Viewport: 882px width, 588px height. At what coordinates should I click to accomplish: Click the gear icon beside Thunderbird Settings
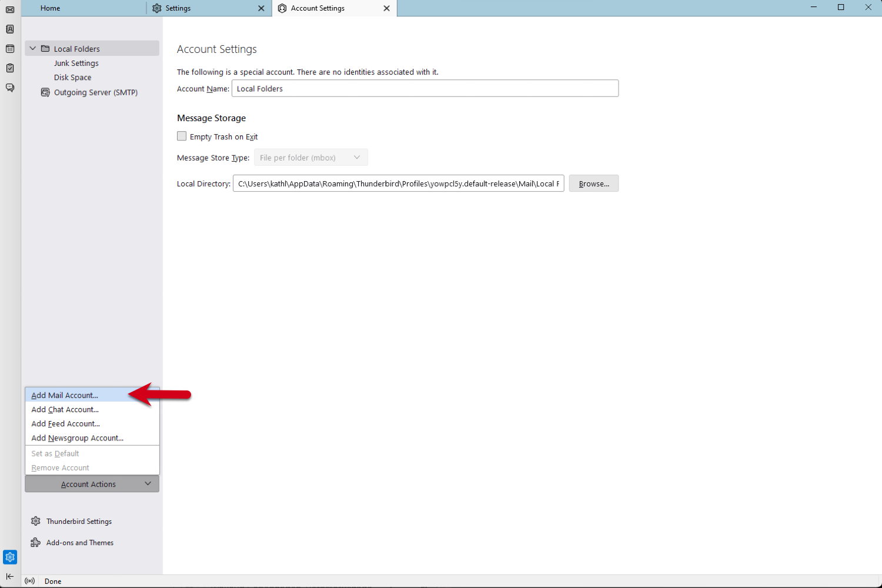pos(35,521)
